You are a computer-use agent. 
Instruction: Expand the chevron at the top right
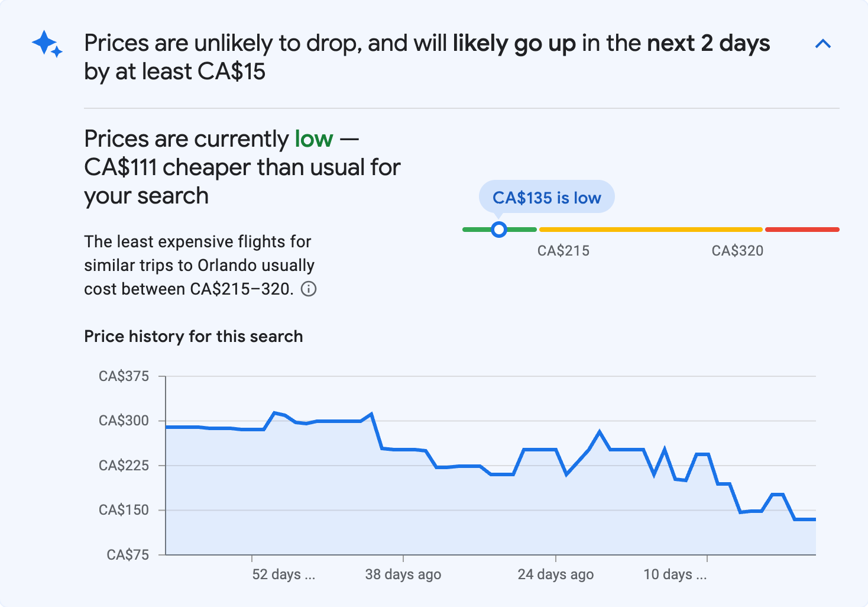click(x=822, y=43)
